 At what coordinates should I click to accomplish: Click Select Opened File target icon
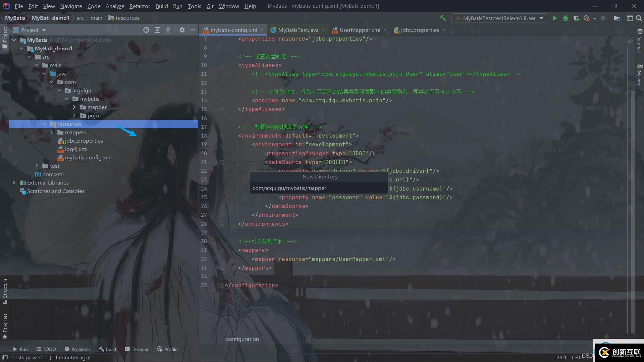pyautogui.click(x=146, y=30)
